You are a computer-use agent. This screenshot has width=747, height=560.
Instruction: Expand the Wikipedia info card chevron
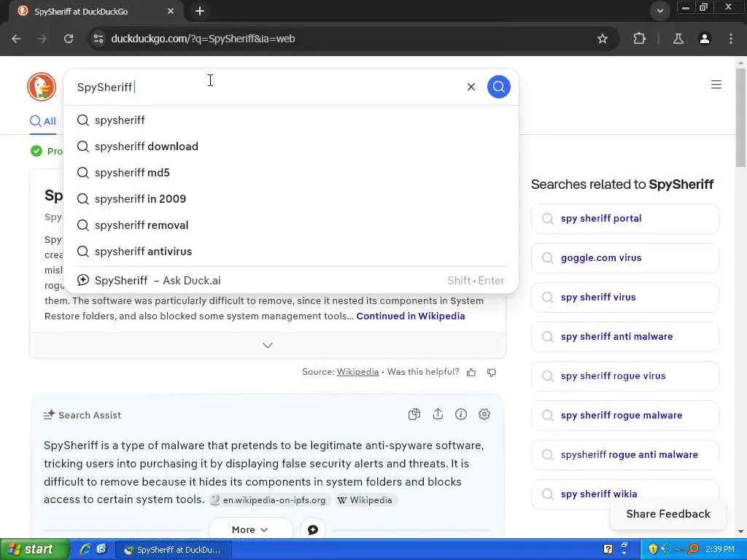[x=268, y=345]
